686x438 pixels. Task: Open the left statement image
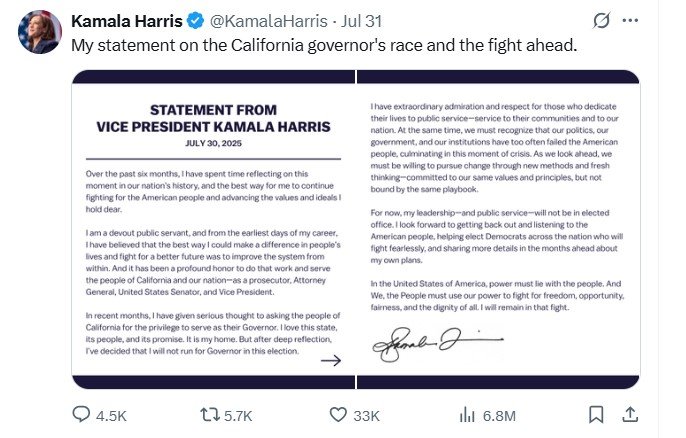coord(212,229)
